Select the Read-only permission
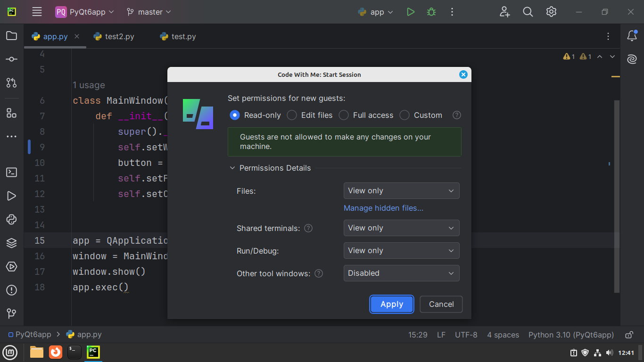The width and height of the screenshot is (644, 362). pyautogui.click(x=234, y=115)
